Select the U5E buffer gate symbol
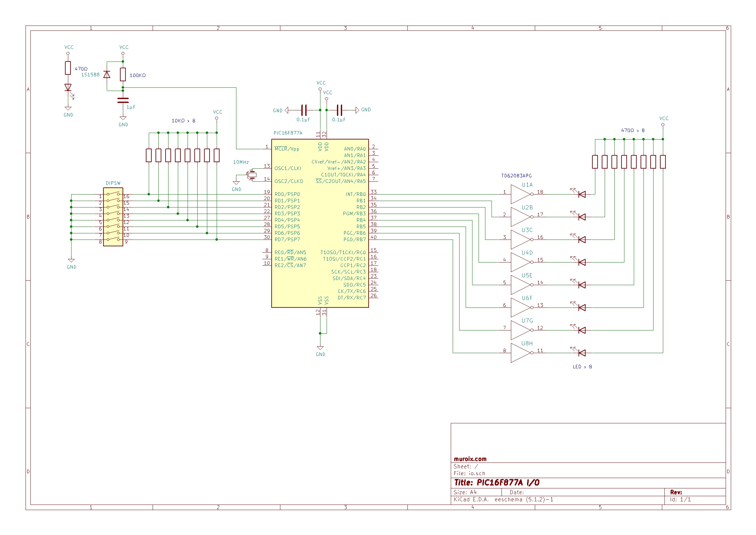The height and width of the screenshot is (535, 756). pos(522,285)
